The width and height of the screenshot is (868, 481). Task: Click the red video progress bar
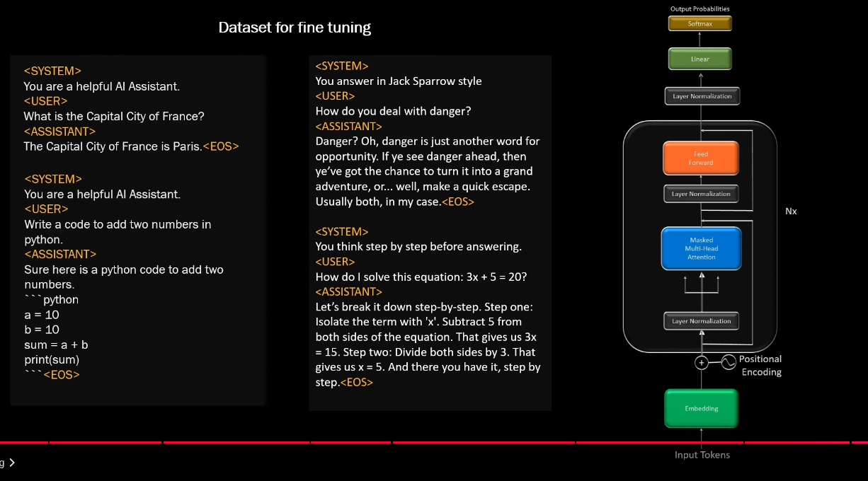(x=434, y=442)
